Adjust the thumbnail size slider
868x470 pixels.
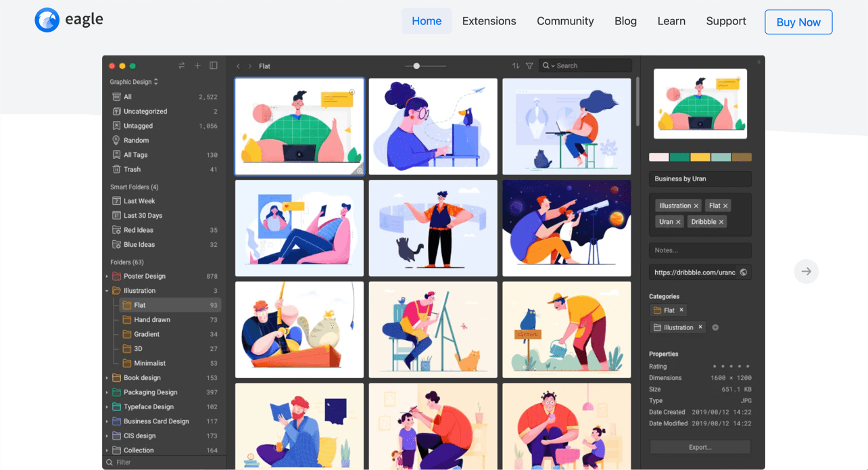(416, 66)
